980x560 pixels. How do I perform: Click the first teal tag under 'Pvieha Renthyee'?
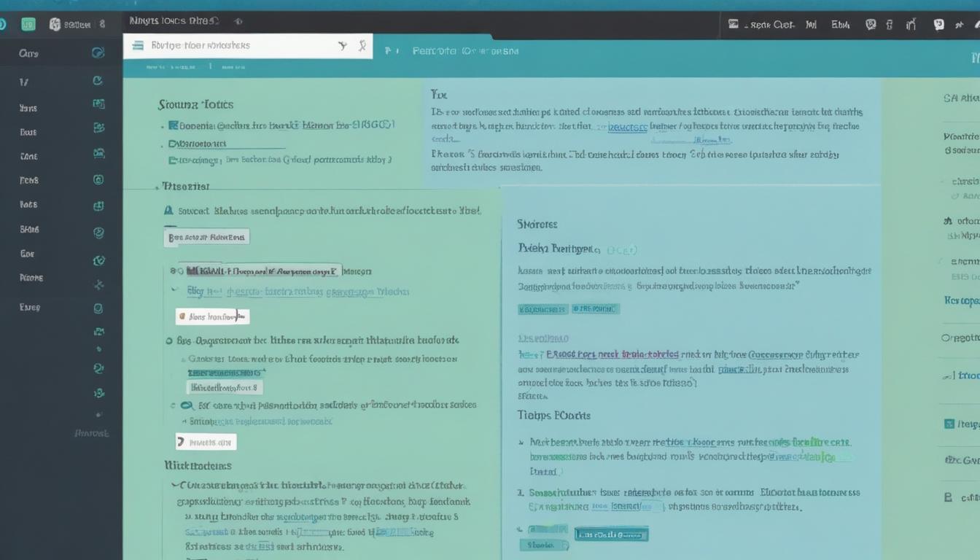pos(542,309)
